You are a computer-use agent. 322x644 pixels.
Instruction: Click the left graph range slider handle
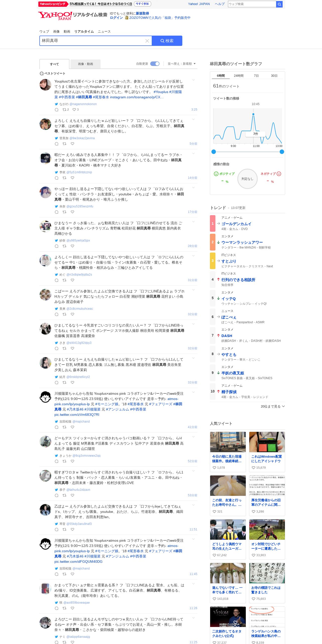click(x=214, y=152)
